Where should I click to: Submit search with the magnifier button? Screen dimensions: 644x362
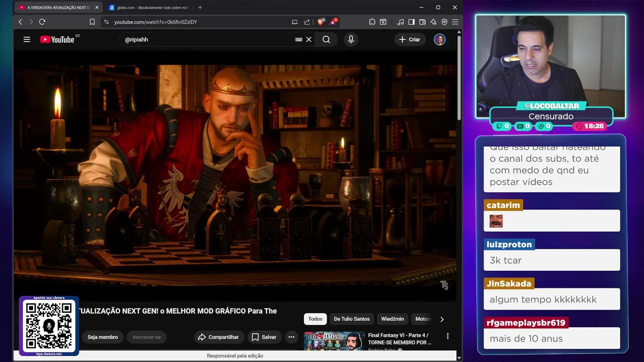(327, 39)
